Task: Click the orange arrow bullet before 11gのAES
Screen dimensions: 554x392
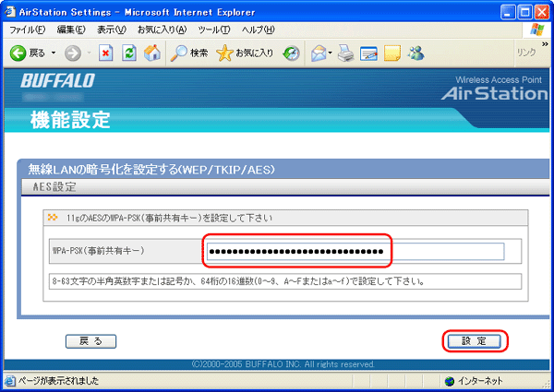Action: pyautogui.click(x=53, y=218)
